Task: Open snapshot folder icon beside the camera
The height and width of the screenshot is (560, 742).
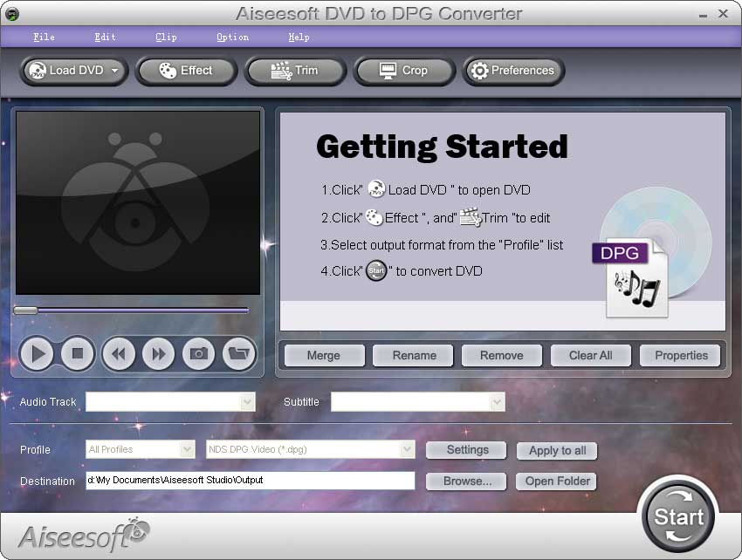Action: click(238, 353)
